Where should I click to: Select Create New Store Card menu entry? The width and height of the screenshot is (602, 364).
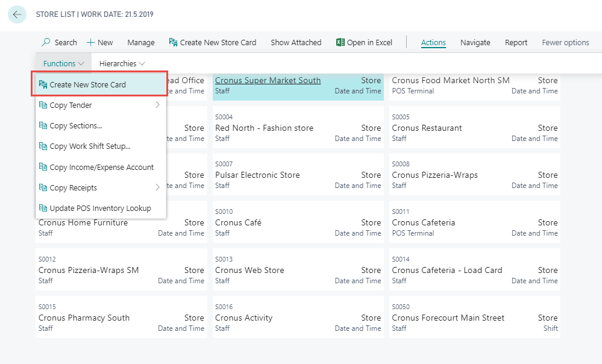coord(88,84)
